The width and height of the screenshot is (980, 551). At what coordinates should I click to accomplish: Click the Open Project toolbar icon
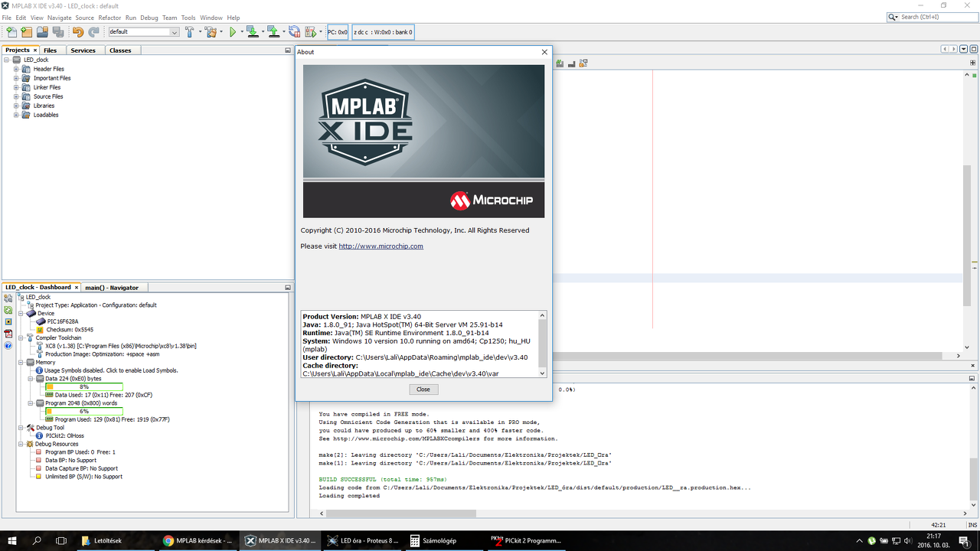click(42, 32)
